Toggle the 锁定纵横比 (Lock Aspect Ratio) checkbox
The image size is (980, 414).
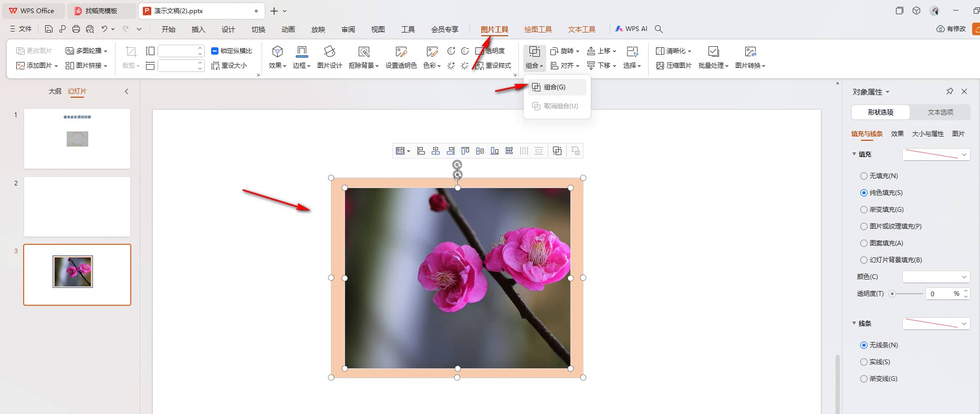tap(215, 51)
